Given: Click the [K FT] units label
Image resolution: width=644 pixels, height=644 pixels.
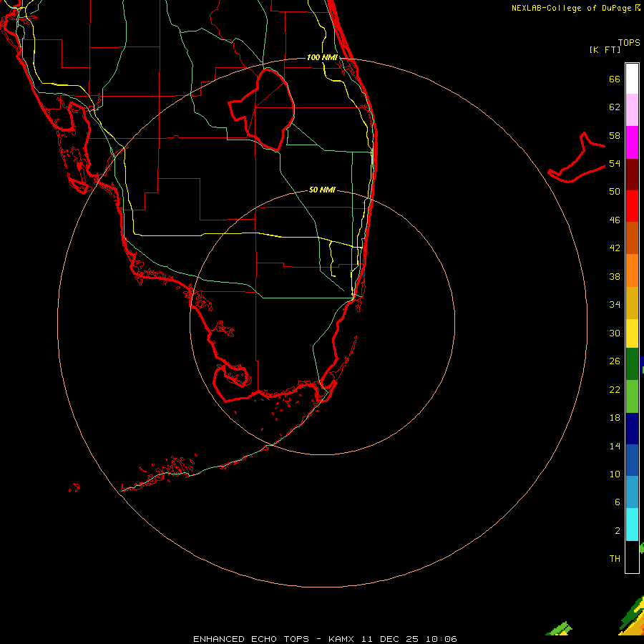Looking at the screenshot, I should (605, 49).
